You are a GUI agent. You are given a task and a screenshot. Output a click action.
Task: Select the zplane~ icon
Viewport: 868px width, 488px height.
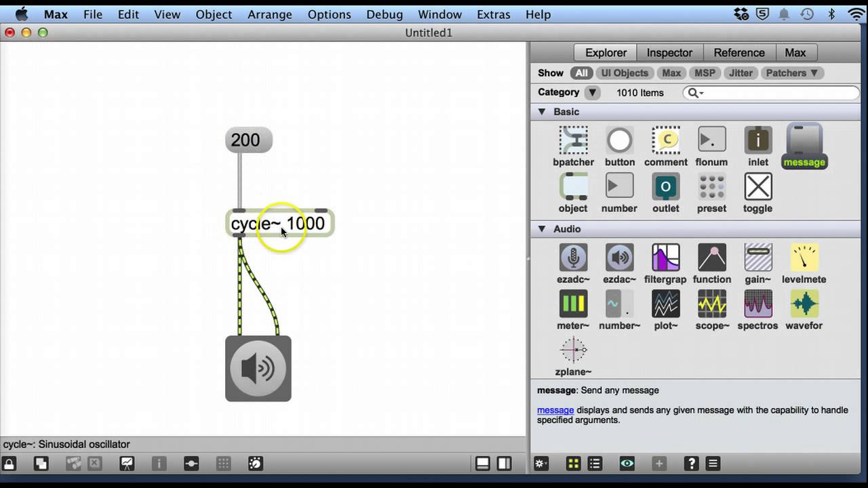(574, 350)
